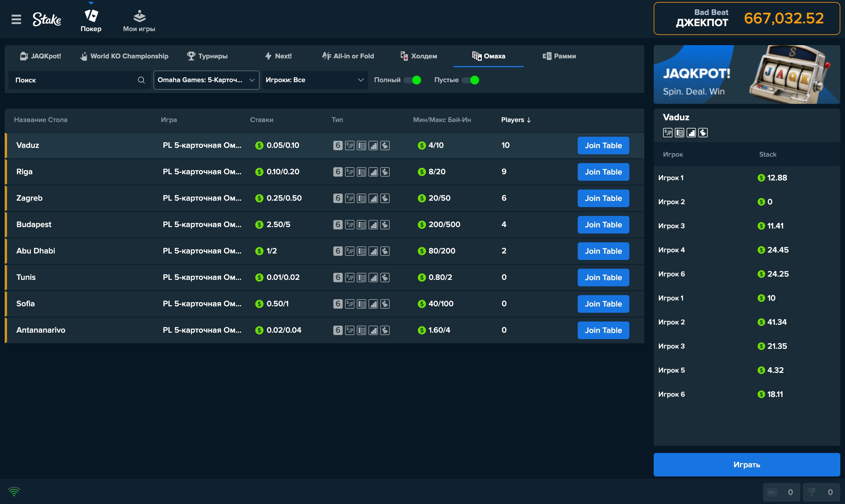Click the stack value 41.34 in player list
Viewport: 845px width, 504px height.
[x=777, y=322]
